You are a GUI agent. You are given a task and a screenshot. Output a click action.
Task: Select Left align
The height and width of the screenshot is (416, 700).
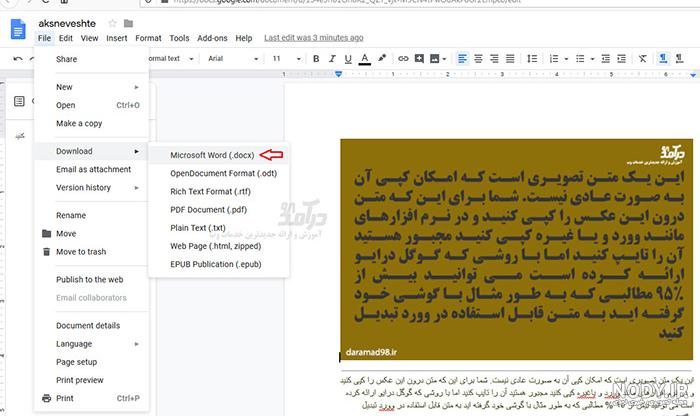coord(462,58)
